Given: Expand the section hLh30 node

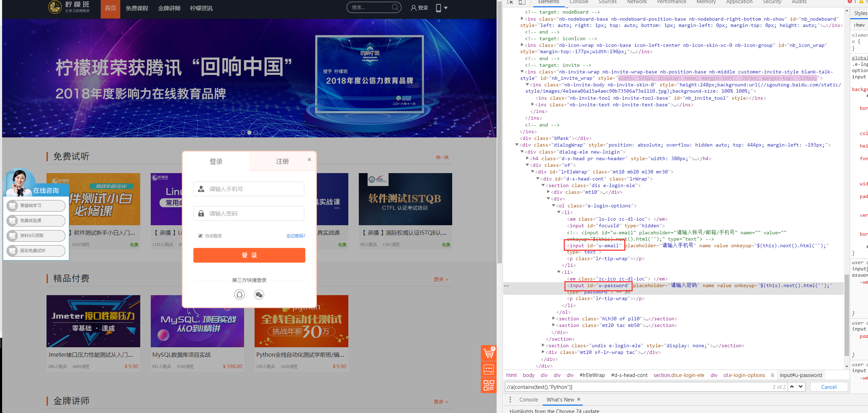Looking at the screenshot, I should [553, 319].
